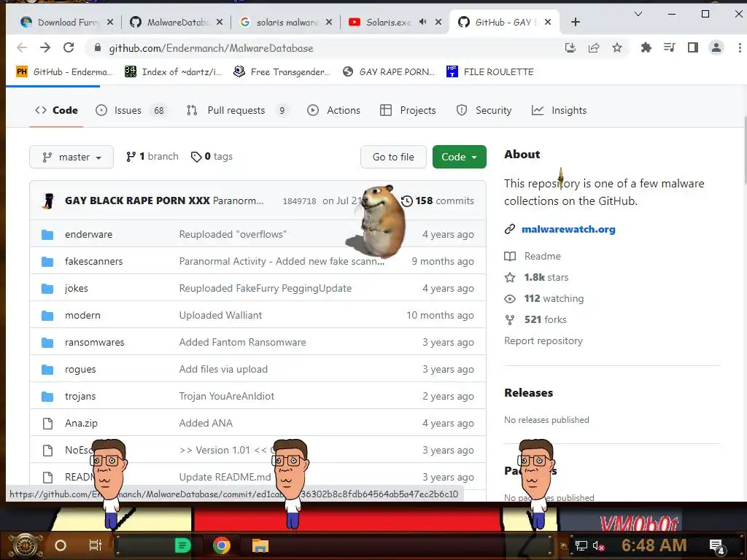This screenshot has height=560, width=747.
Task: Reload the GitHub page
Action: 69,47
